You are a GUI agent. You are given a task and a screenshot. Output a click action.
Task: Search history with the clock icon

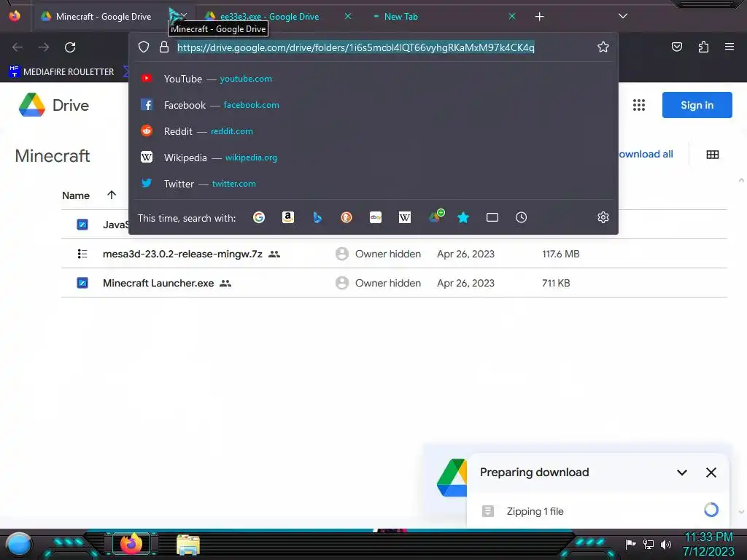tap(521, 217)
